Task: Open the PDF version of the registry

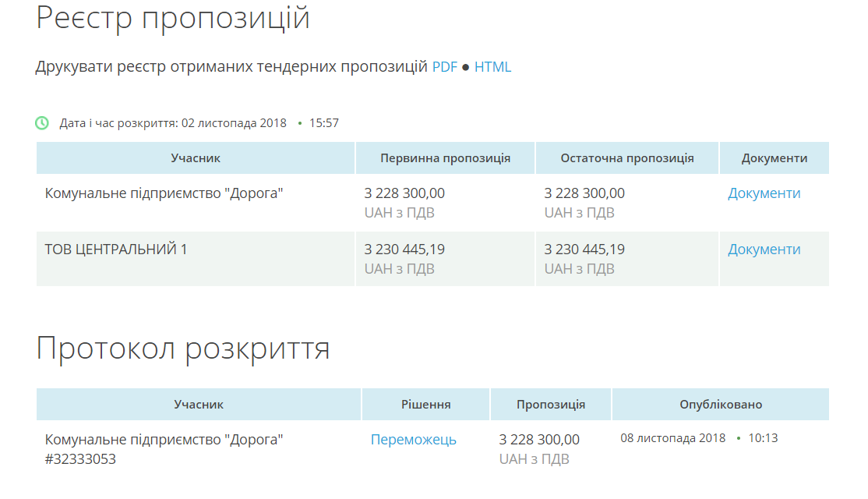Action: [445, 67]
